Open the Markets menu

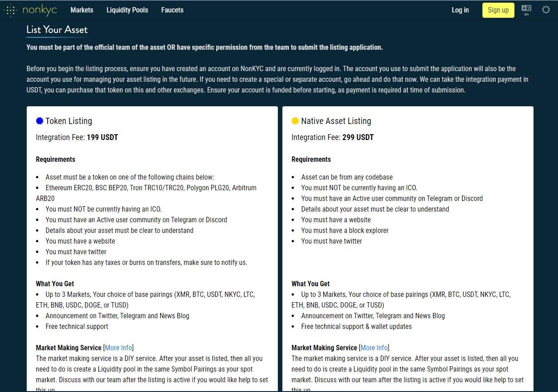pos(82,10)
